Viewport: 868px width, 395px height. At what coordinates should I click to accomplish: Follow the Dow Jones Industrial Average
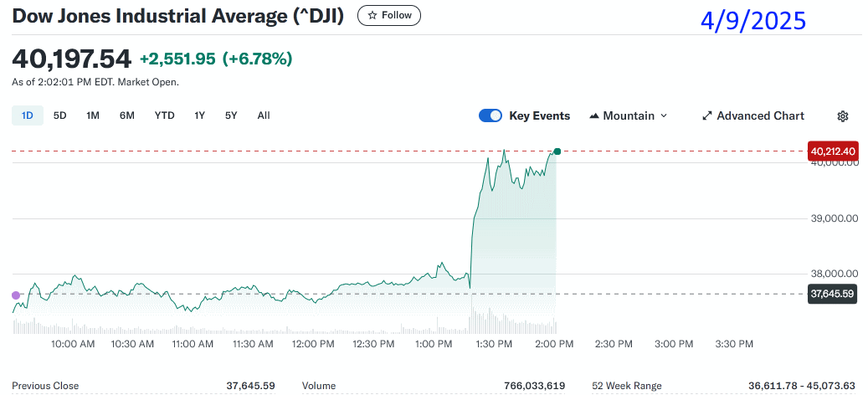(389, 15)
